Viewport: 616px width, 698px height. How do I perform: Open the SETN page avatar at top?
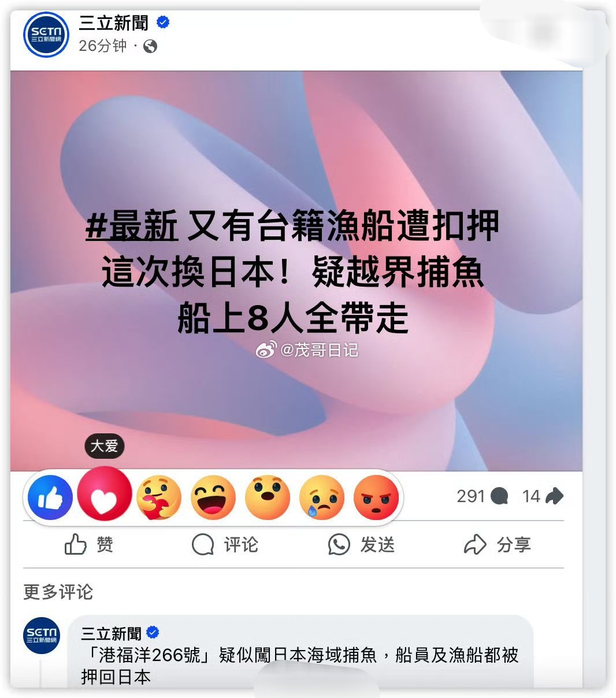click(46, 35)
